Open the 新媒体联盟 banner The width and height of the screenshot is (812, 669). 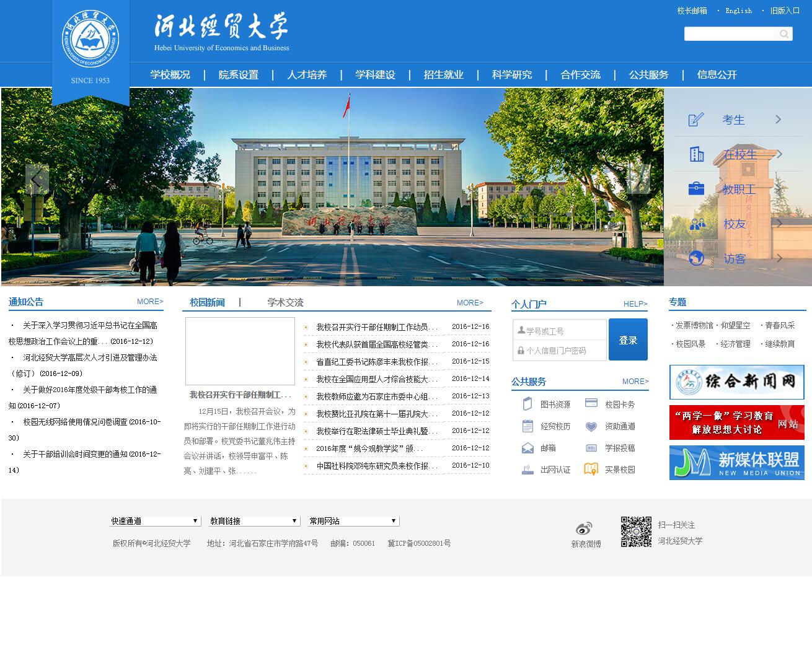click(737, 463)
